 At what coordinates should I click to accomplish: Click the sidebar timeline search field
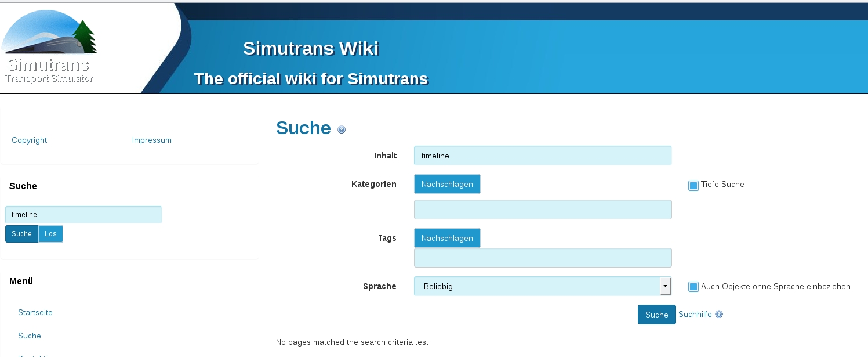tap(83, 215)
